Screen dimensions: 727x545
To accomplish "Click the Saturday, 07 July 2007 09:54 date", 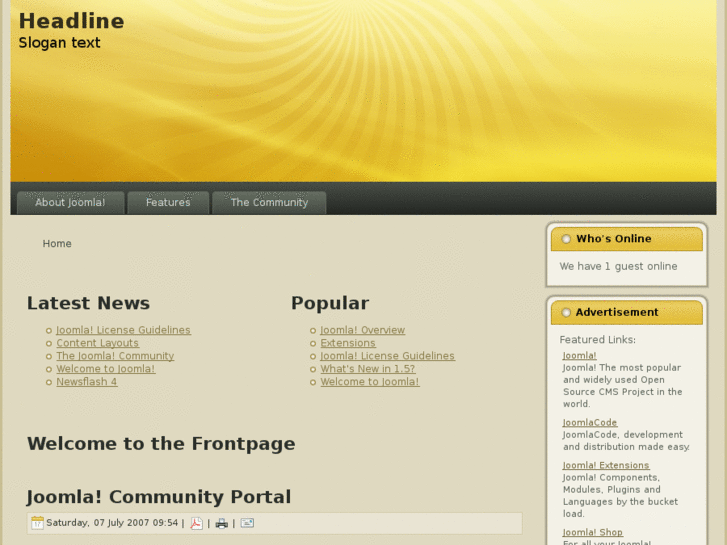I will (112, 523).
